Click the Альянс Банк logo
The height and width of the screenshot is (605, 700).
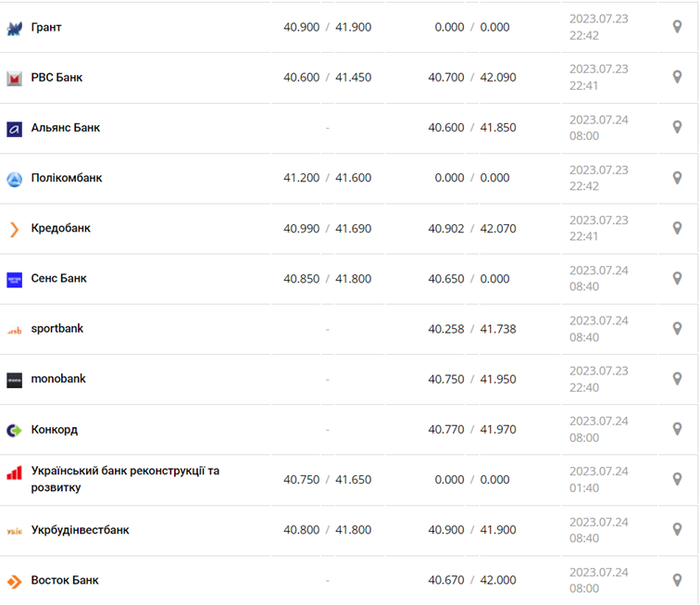tap(14, 129)
